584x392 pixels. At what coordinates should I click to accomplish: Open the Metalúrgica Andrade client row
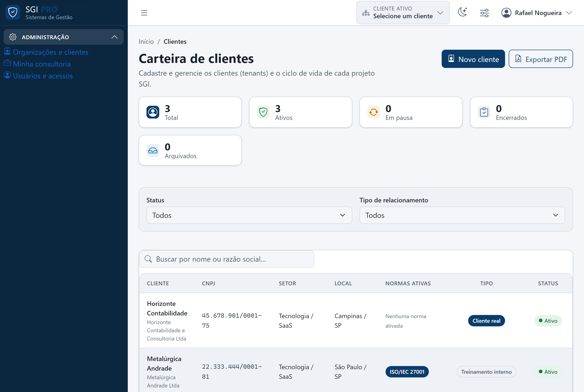point(356,370)
